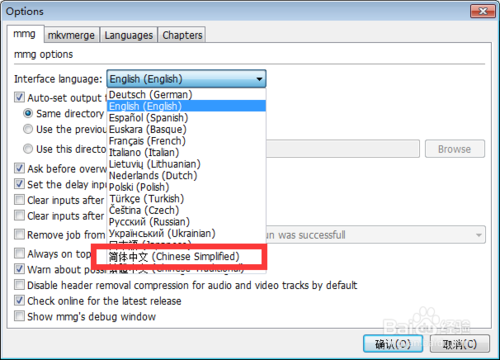Toggle Set the delay input checkbox
Image resolution: width=500 pixels, height=360 pixels.
coord(19,184)
